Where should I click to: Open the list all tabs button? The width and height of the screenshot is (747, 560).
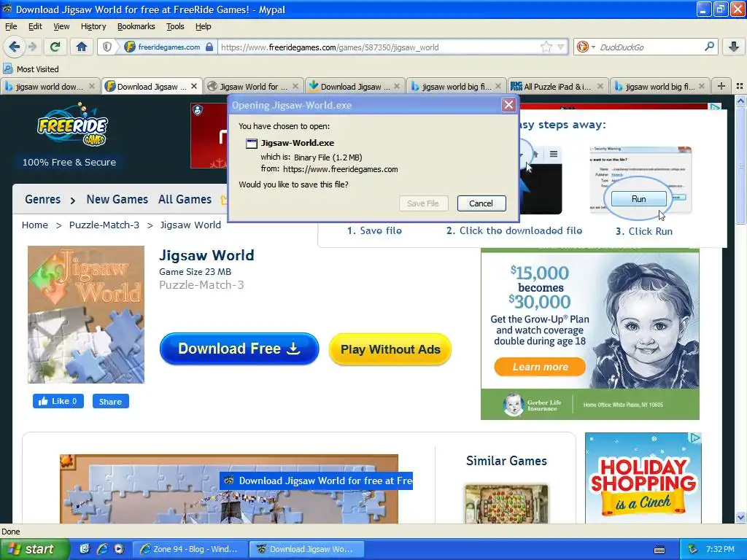(740, 86)
